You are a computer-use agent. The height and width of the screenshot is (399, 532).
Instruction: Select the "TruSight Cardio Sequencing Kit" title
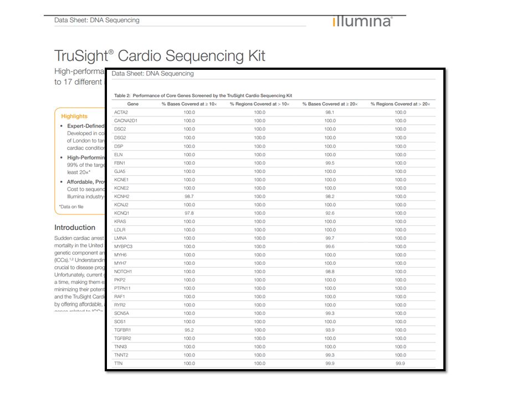160,56
